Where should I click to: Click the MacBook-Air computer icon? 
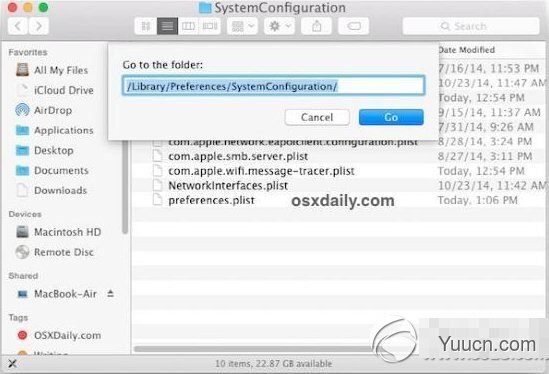(x=22, y=294)
